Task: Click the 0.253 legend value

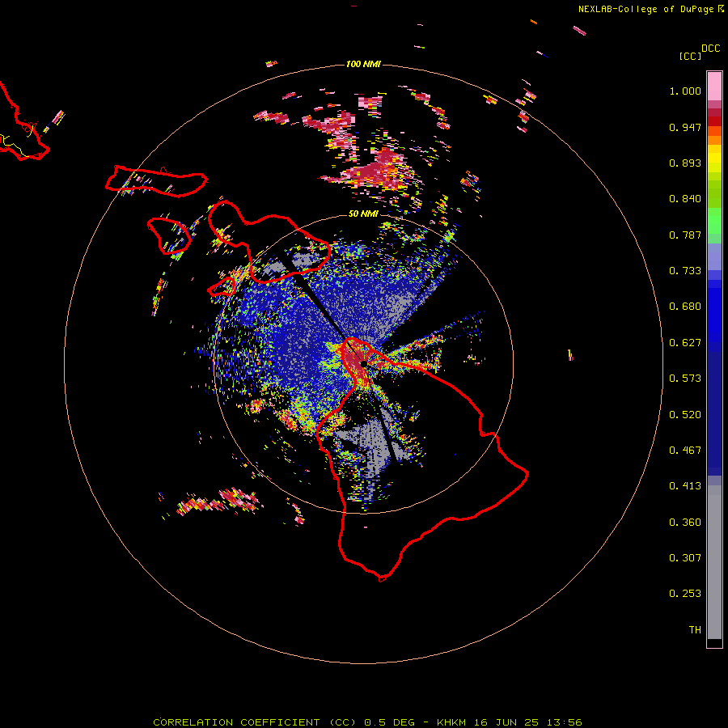Action: [685, 594]
